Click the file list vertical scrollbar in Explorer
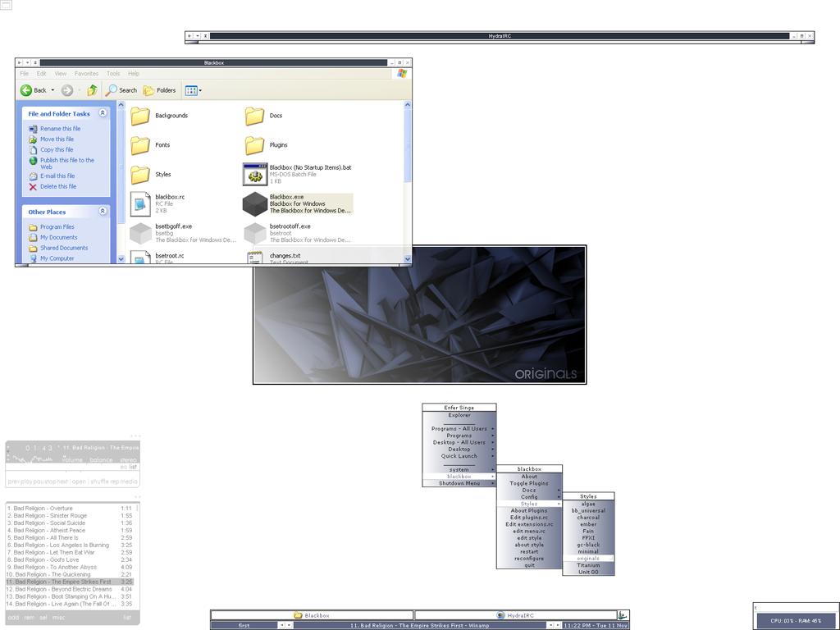Image resolution: width=840 pixels, height=630 pixels. pos(408,182)
